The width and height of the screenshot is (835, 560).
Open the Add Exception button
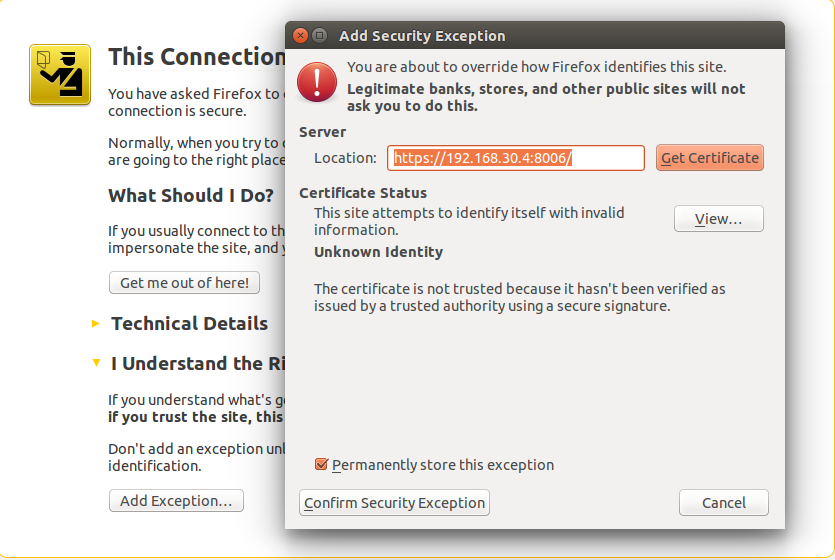[176, 501]
